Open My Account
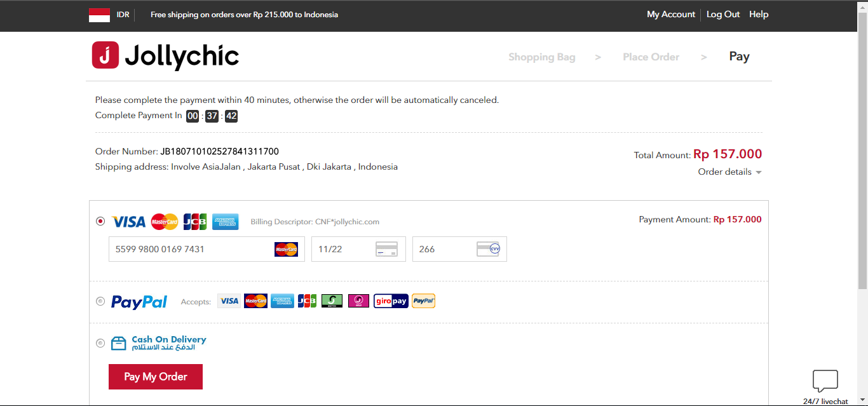868x406 pixels. (671, 15)
